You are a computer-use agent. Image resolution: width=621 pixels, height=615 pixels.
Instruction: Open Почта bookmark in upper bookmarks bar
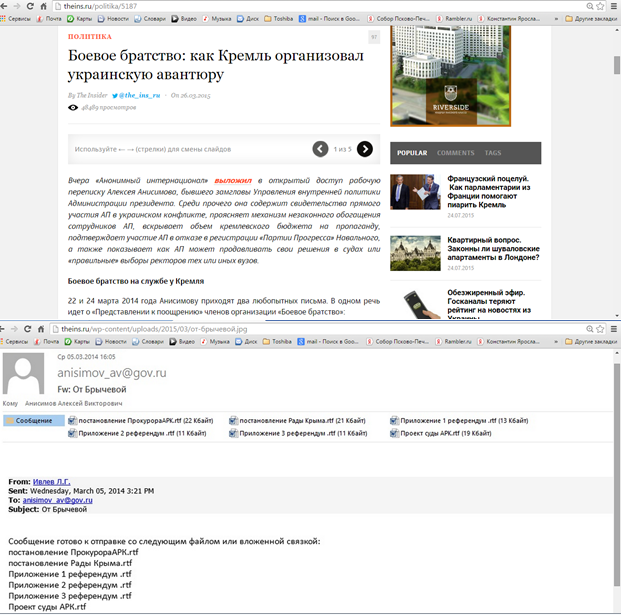pyautogui.click(x=49, y=19)
